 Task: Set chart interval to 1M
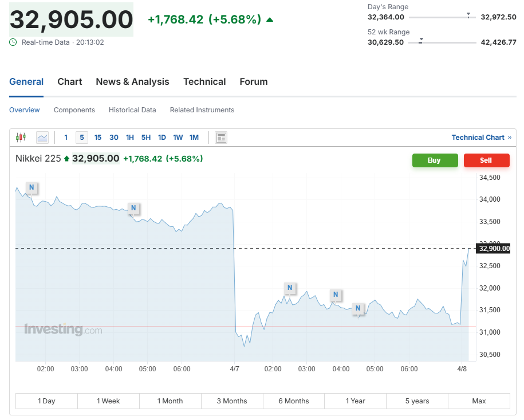[194, 138]
